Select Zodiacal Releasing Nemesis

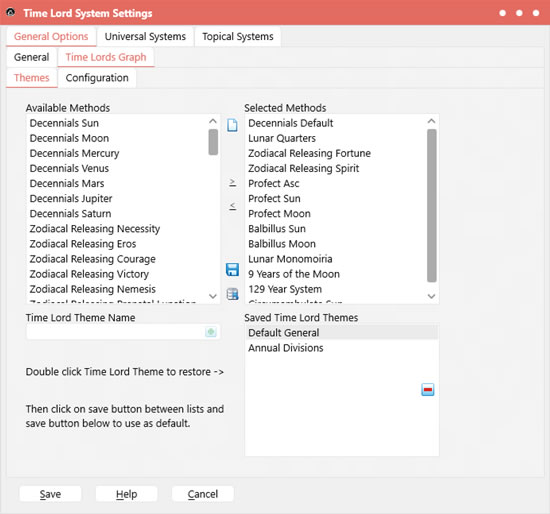tap(117, 289)
